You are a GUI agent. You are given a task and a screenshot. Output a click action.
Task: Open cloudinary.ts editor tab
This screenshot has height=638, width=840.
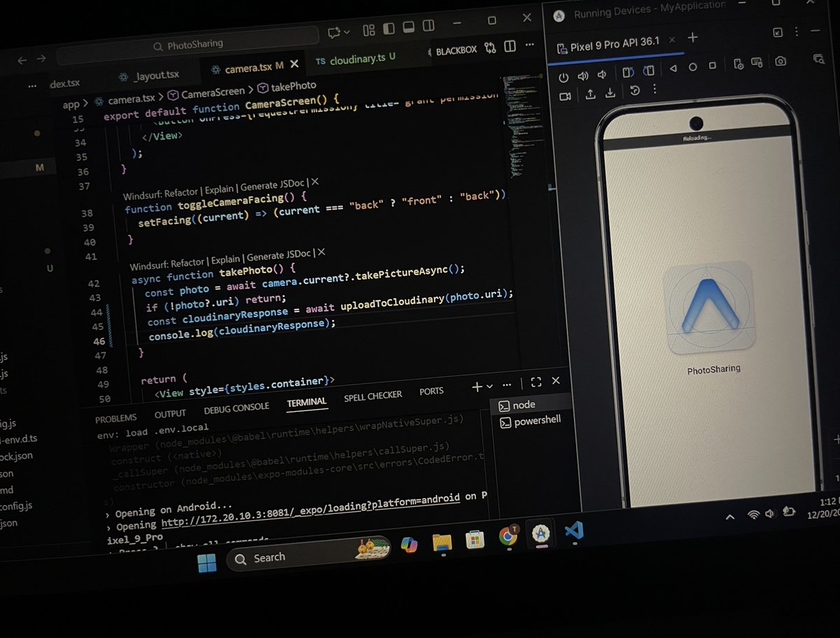pyautogui.click(x=356, y=59)
